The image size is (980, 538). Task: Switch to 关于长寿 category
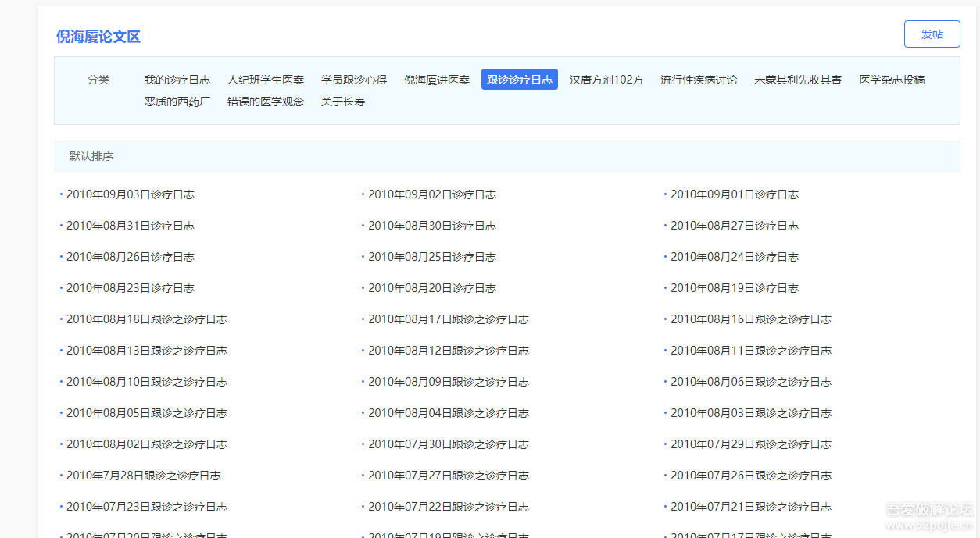(x=342, y=102)
